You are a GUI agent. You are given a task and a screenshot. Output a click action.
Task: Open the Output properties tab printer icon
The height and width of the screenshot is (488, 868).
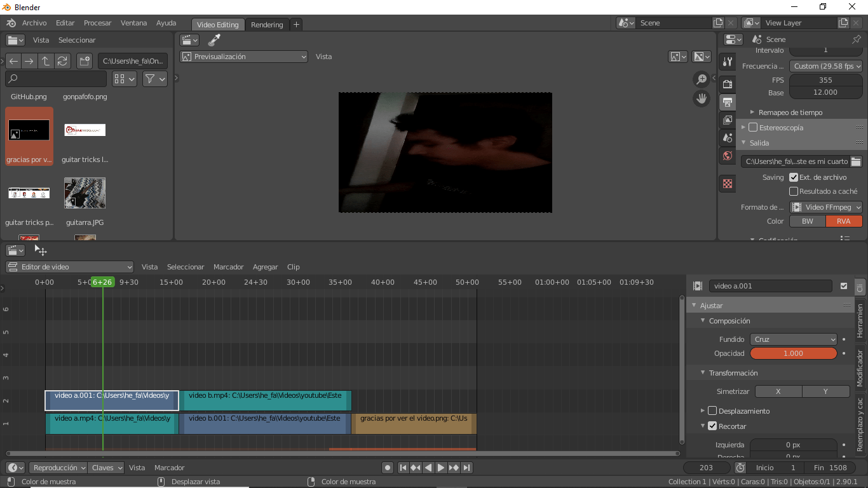[x=728, y=102]
